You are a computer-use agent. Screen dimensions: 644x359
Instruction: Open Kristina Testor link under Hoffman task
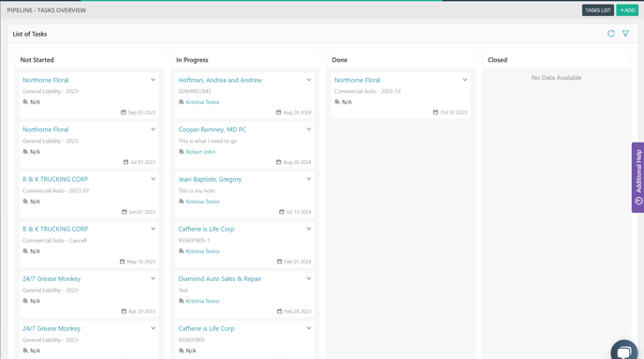pyautogui.click(x=202, y=102)
